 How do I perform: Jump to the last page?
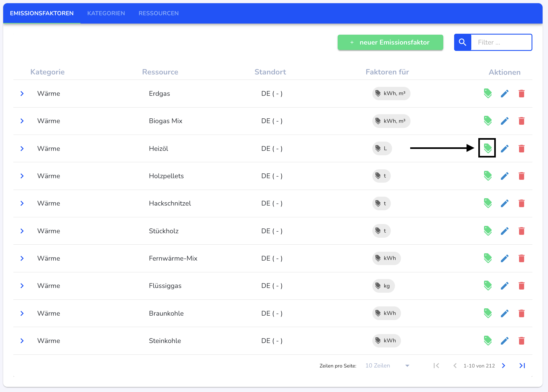point(522,366)
